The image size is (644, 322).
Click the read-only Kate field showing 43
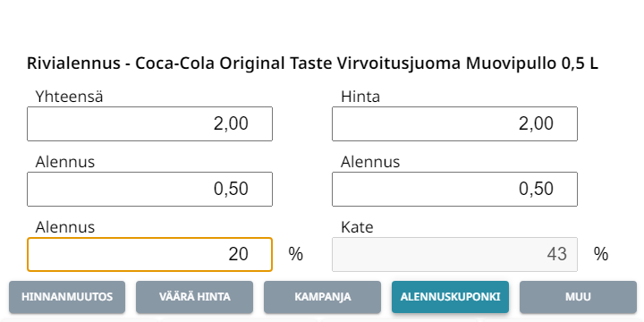pos(454,254)
